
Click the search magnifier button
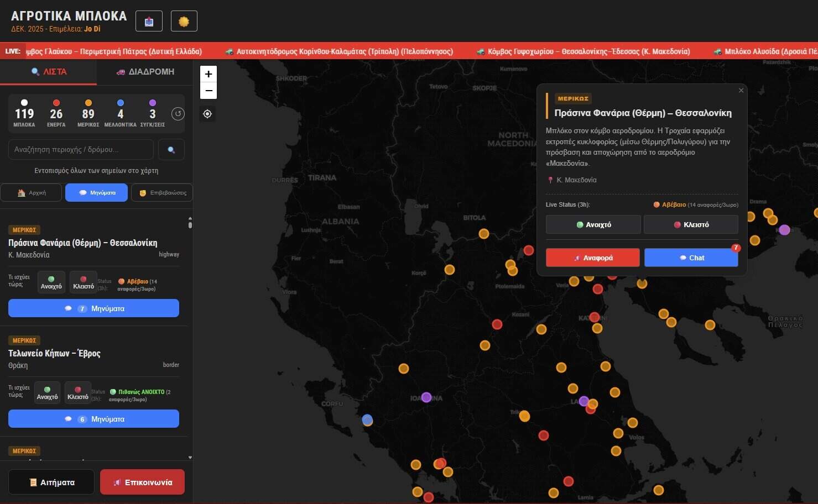click(x=171, y=150)
